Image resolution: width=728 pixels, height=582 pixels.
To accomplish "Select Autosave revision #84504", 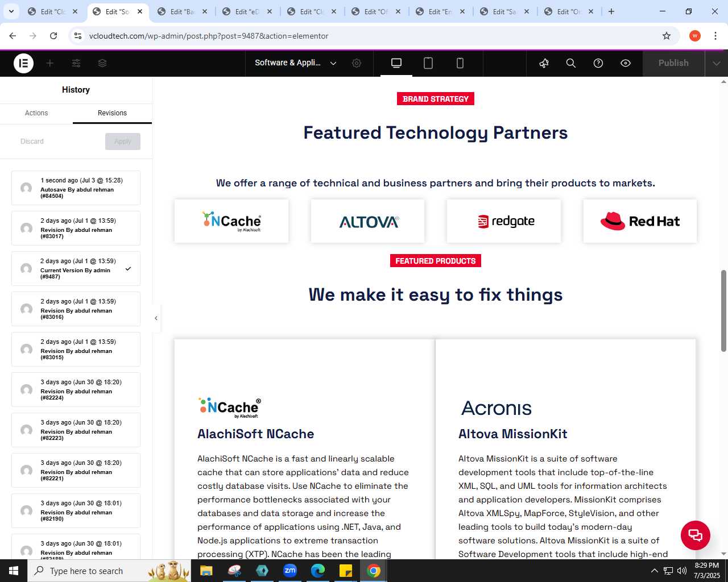I will 76,188.
